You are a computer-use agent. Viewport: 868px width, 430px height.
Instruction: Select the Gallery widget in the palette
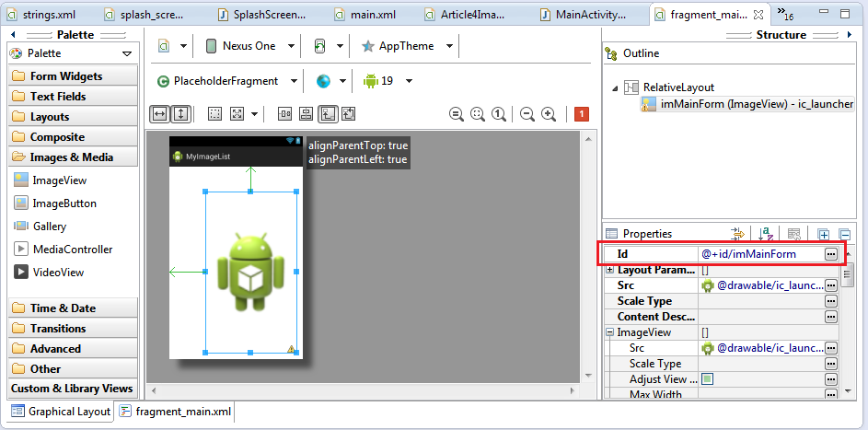click(40, 227)
